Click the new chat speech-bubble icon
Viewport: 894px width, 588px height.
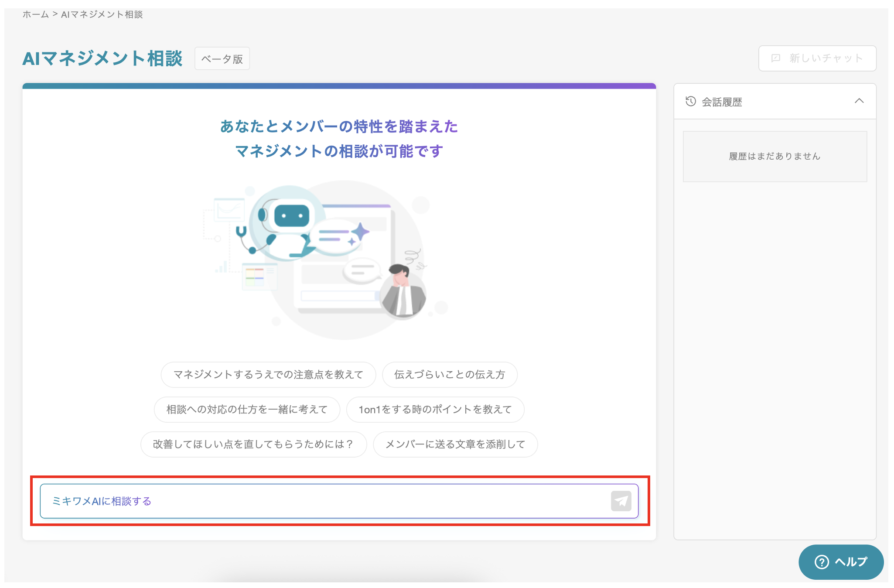pyautogui.click(x=775, y=58)
